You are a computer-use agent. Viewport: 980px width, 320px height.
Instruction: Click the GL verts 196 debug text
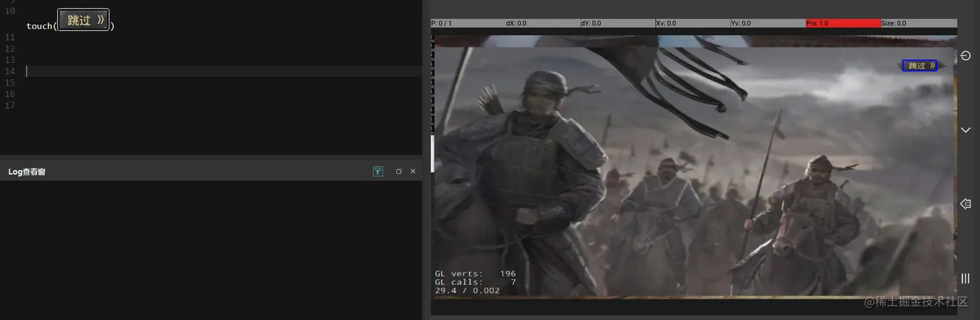tap(475, 274)
